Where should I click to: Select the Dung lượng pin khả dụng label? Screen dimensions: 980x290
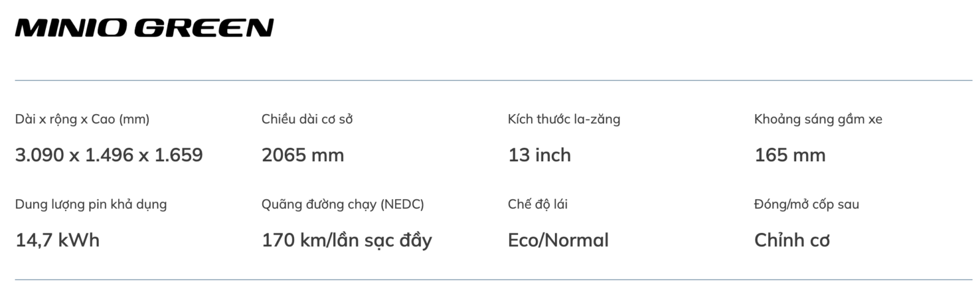tap(91, 204)
